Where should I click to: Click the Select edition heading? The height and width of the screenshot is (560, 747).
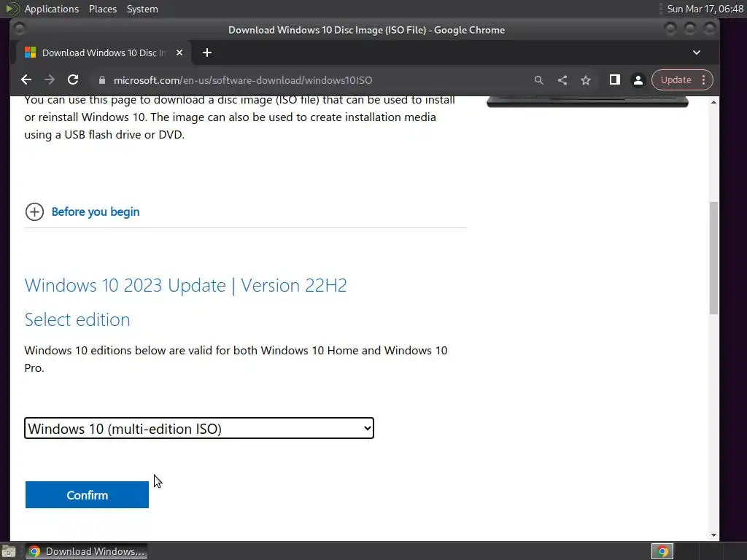(x=77, y=319)
